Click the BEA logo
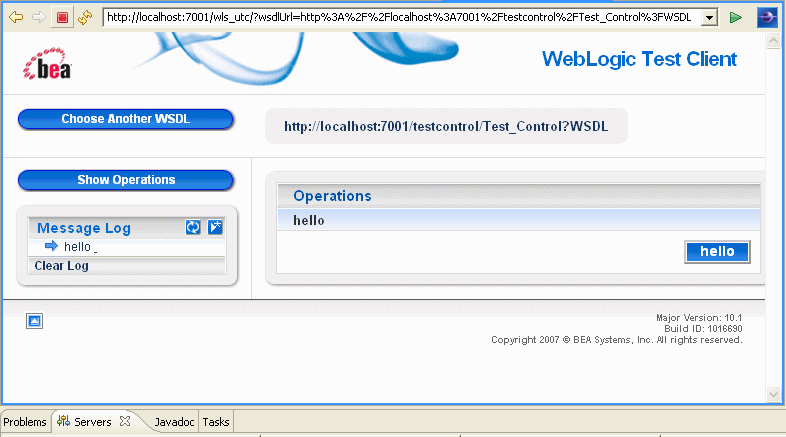 point(48,64)
